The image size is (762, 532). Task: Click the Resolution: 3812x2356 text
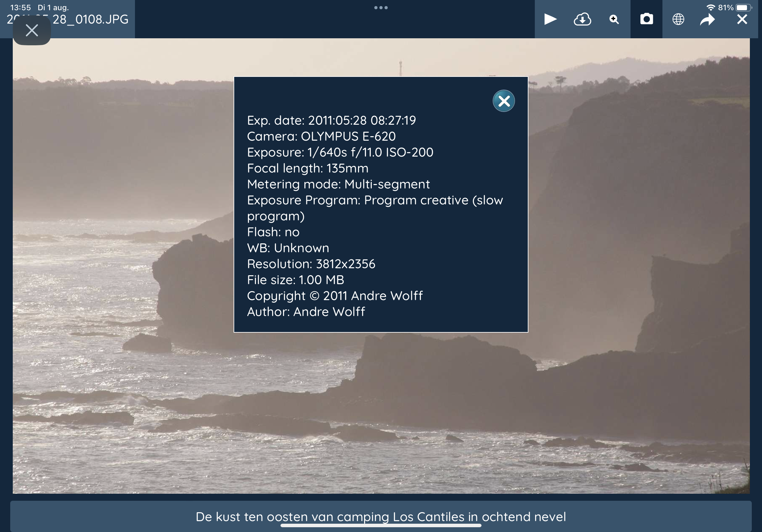pyautogui.click(x=311, y=264)
